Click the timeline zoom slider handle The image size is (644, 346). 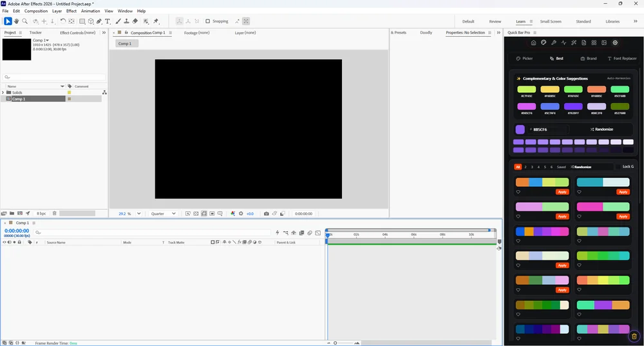(335, 343)
